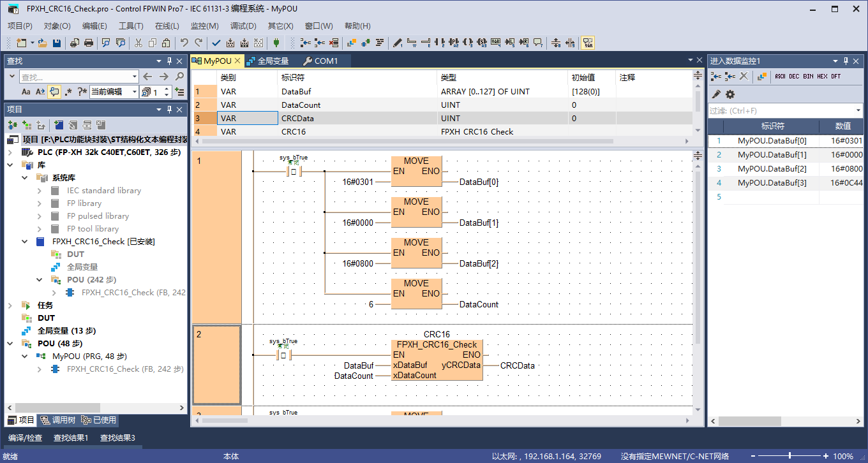Viewport: 868px width, 463px height.
Task: Open the 查找结果1 bottom panel
Action: click(x=71, y=438)
